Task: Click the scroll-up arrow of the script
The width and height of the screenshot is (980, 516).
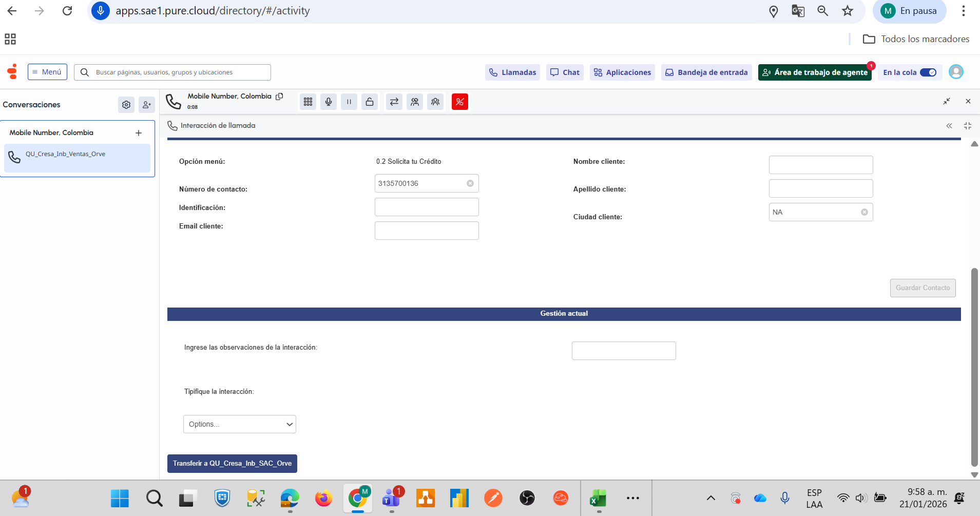Action: pyautogui.click(x=974, y=144)
